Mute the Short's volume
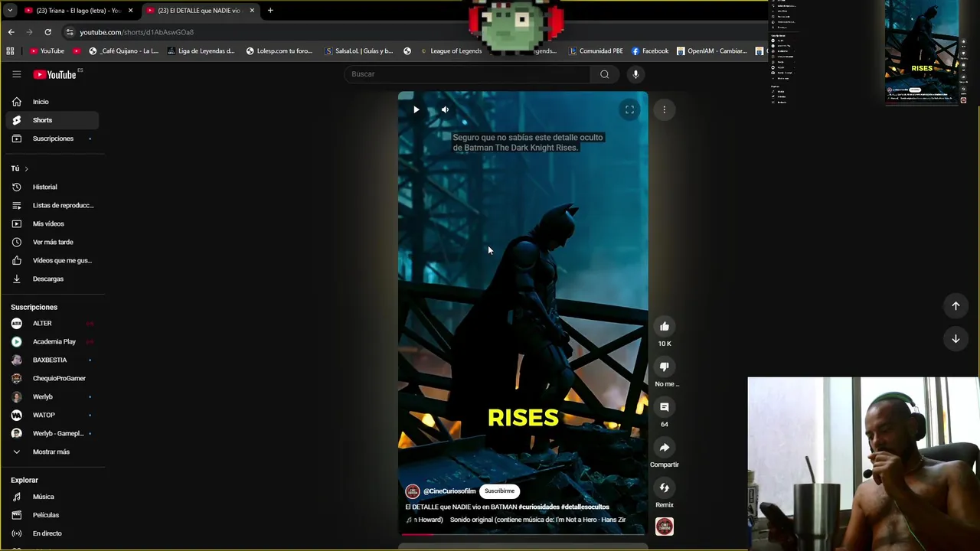This screenshot has width=980, height=551. 445,109
